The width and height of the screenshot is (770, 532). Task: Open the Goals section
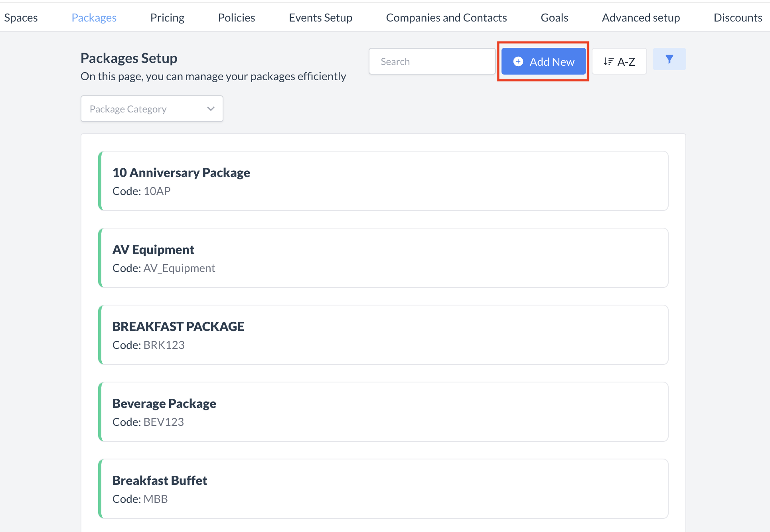tap(554, 17)
